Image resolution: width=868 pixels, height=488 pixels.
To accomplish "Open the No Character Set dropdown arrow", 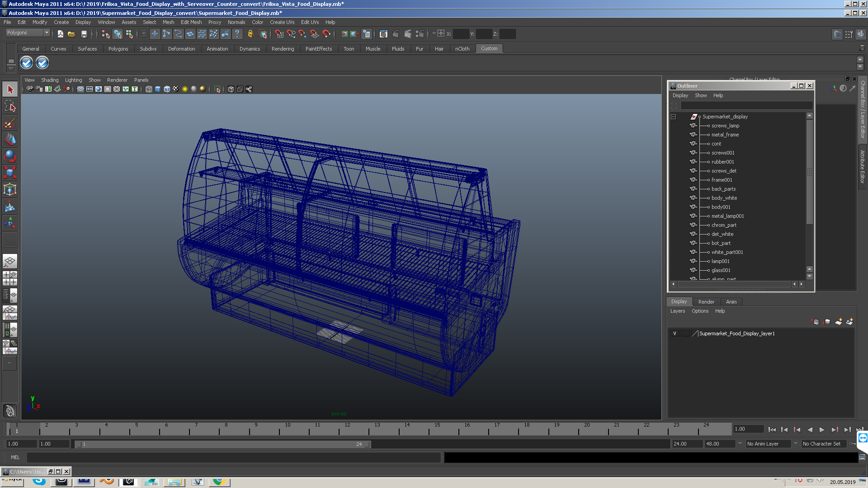I will click(796, 444).
